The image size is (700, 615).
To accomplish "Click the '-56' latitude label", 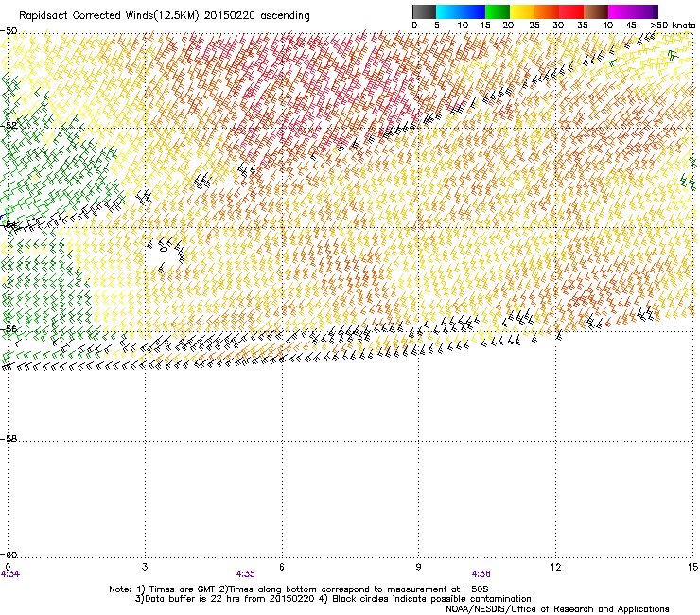I will click(9, 328).
